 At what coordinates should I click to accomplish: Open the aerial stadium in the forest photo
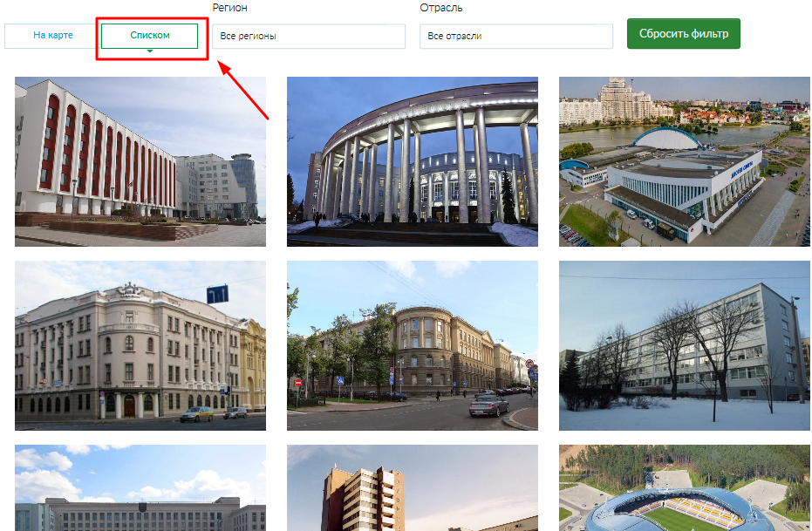tap(684, 488)
